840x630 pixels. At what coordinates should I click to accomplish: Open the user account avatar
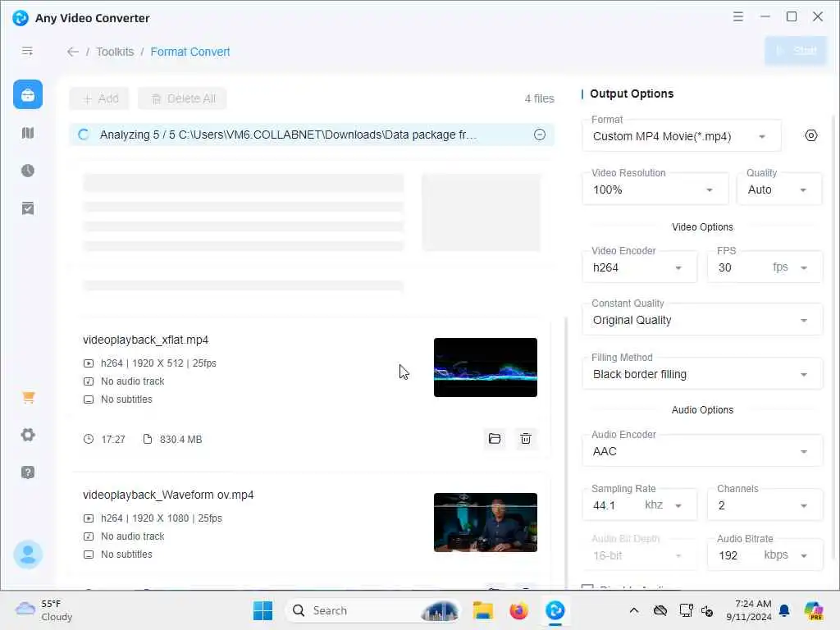coord(28,555)
